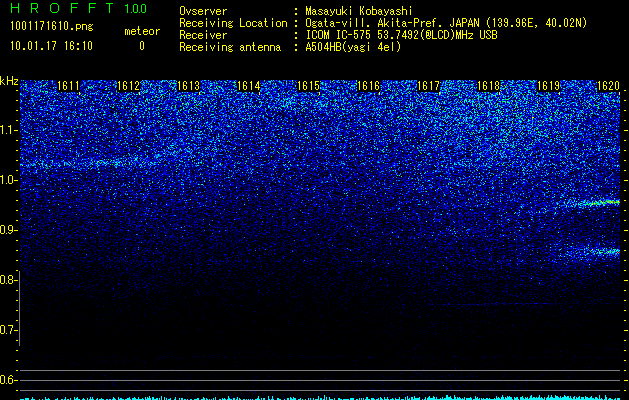The height and width of the screenshot is (400, 629).
Task: Click the 1618 time marker
Action: pyautogui.click(x=489, y=86)
